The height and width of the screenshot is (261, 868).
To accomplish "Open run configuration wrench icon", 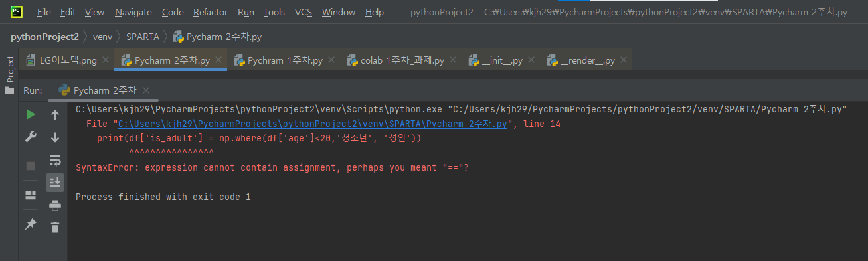I will click(31, 137).
